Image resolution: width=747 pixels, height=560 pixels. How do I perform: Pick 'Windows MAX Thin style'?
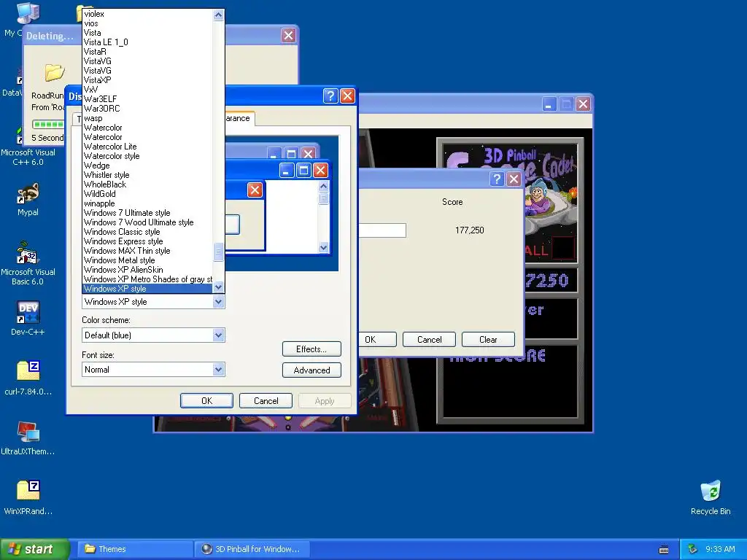(147, 251)
